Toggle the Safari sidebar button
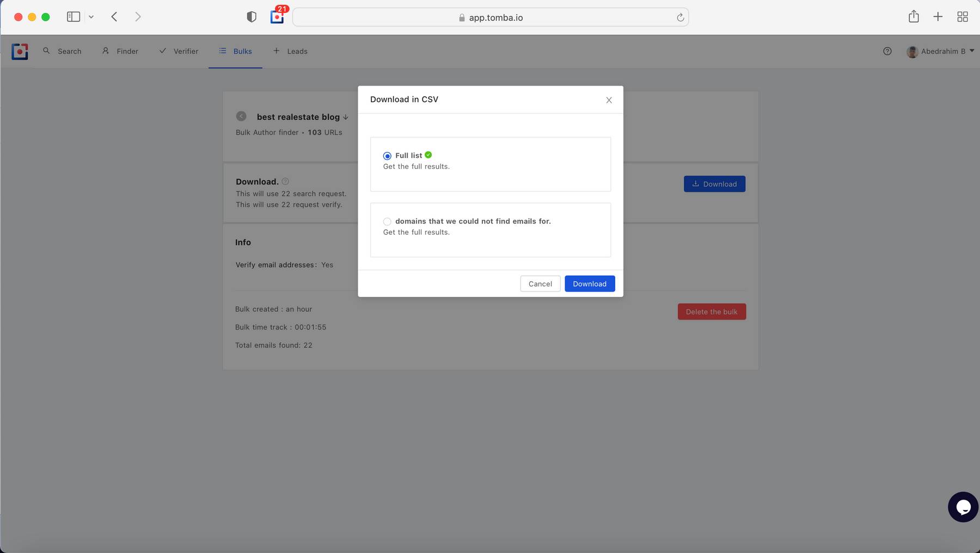The width and height of the screenshot is (980, 553). [73, 17]
